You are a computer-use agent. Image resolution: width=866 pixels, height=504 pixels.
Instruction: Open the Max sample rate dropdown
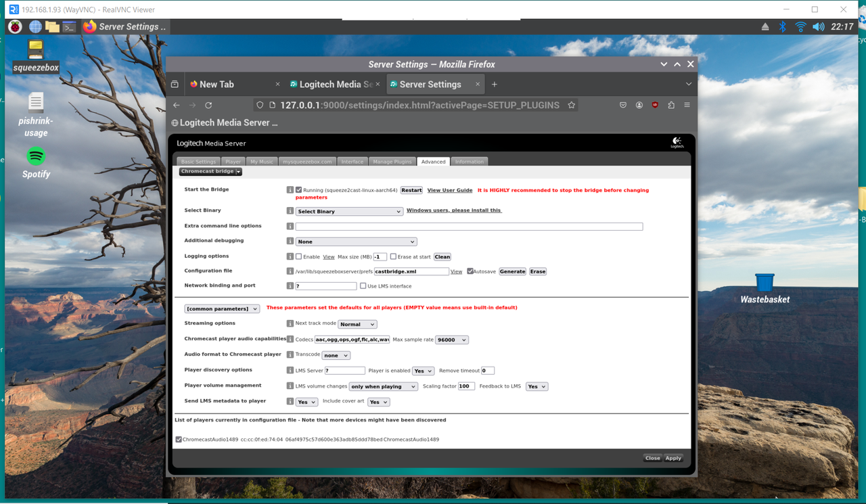tap(452, 340)
